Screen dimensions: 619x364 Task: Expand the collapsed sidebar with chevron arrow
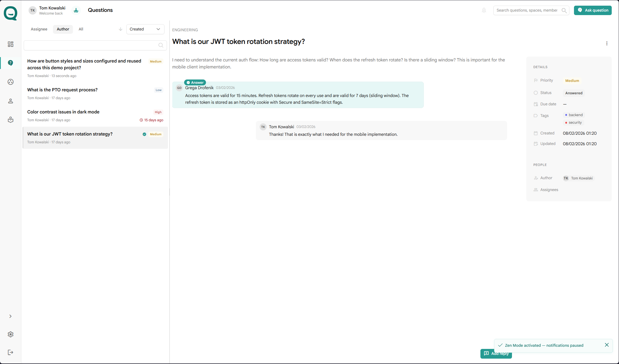point(10,316)
